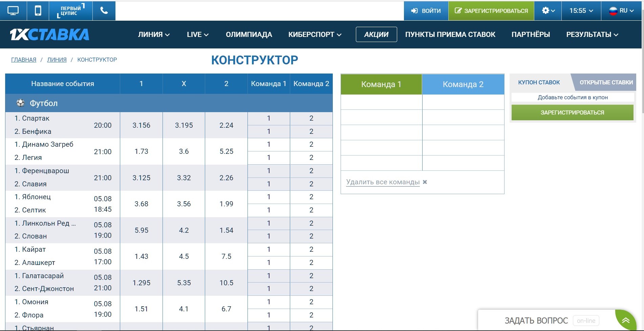
Task: Add Селтик to Команда 2
Action: (x=311, y=210)
